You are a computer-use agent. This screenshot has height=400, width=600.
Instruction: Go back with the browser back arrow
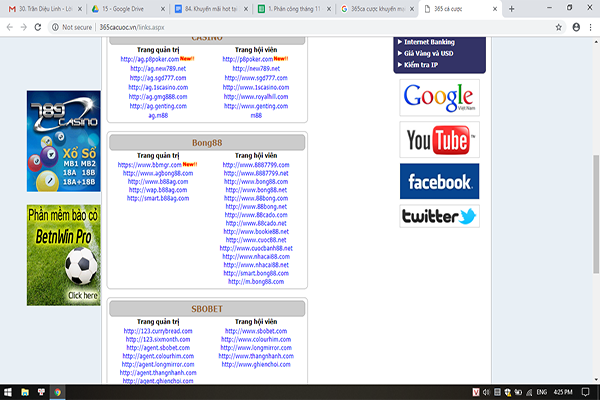tap(10, 27)
